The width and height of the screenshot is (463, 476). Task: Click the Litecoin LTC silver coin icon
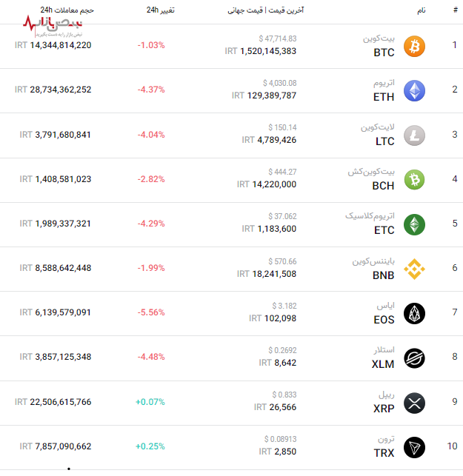[415, 135]
